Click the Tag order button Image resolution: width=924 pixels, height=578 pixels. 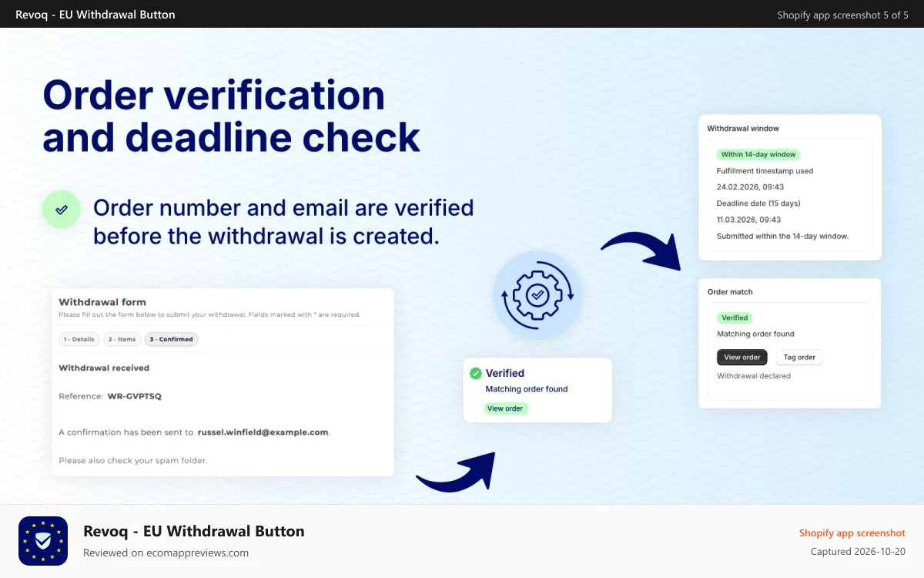coord(799,357)
